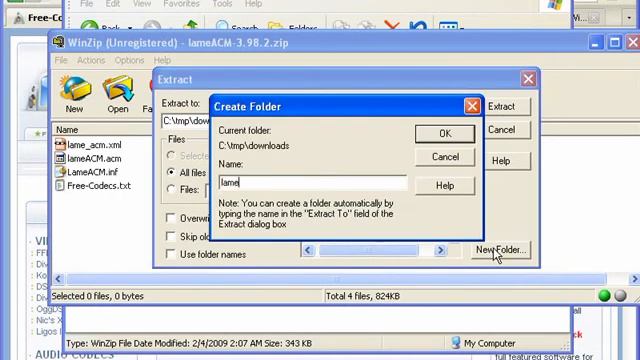Select Free-Codecs.txt file in list
This screenshot has width=640, height=360.
pos(99,185)
